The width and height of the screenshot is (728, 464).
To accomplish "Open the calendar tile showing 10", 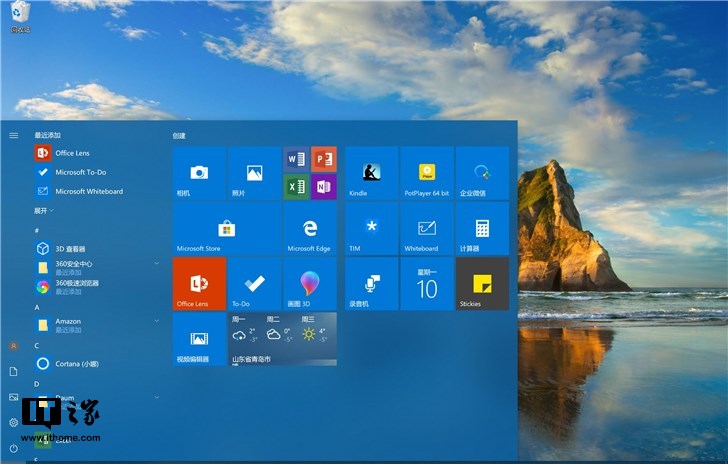I will [427, 284].
